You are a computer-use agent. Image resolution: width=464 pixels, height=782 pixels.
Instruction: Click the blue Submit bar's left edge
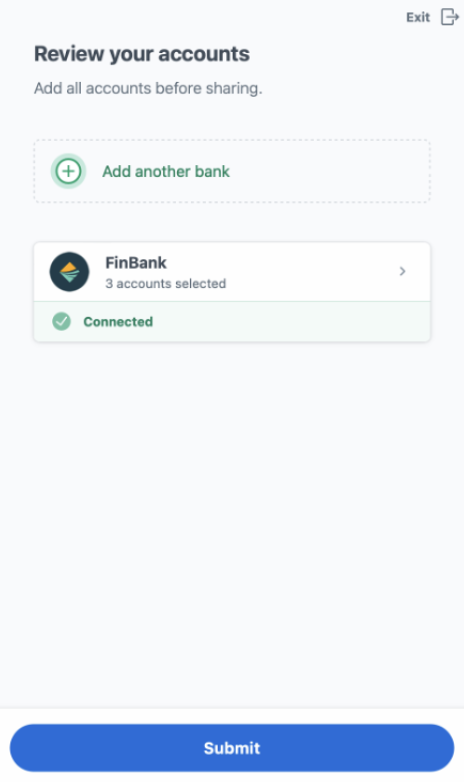[20, 748]
